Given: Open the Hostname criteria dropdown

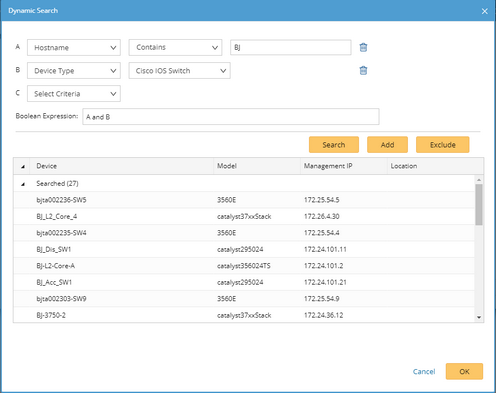Looking at the screenshot, I should point(74,47).
